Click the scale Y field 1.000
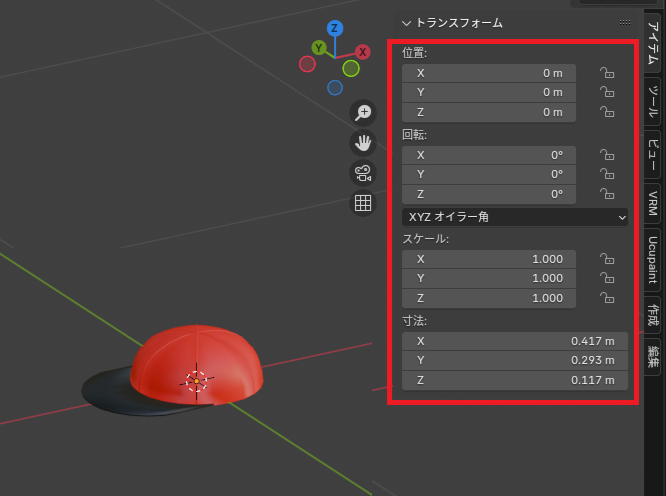Viewport: 666px width, 496px height. pos(489,278)
